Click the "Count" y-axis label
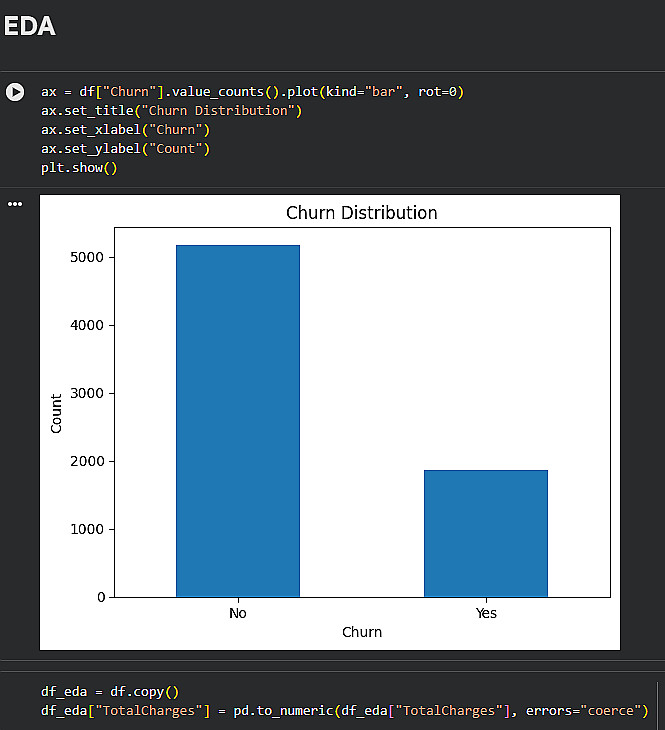 coord(56,413)
